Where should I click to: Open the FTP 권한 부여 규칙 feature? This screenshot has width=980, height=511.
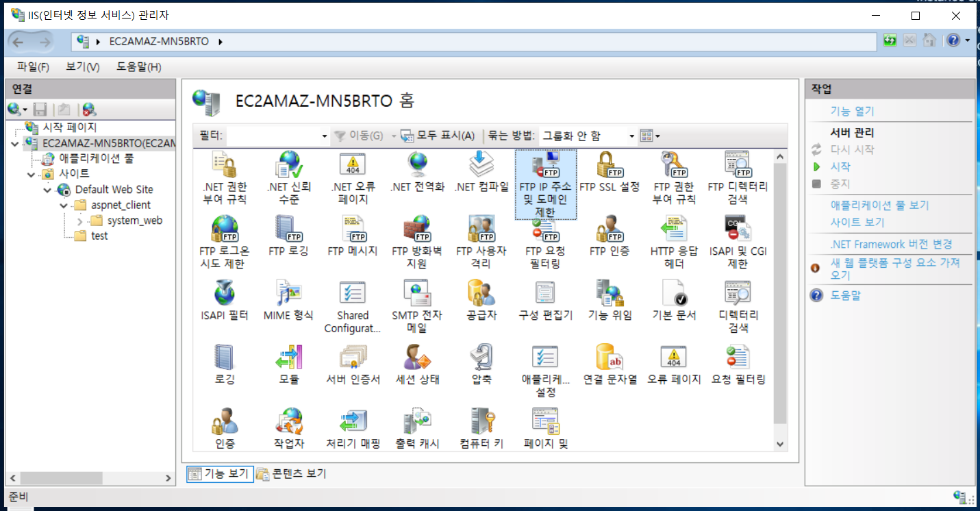675,178
